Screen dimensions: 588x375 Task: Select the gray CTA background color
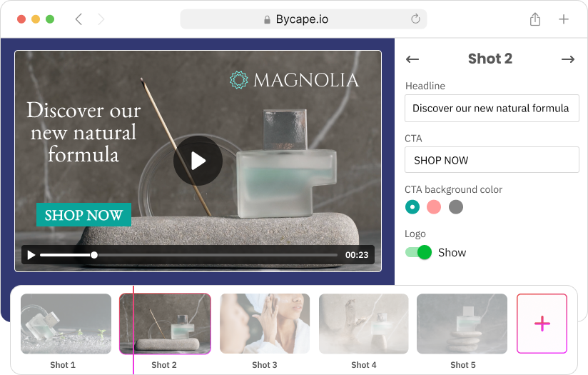pyautogui.click(x=455, y=207)
